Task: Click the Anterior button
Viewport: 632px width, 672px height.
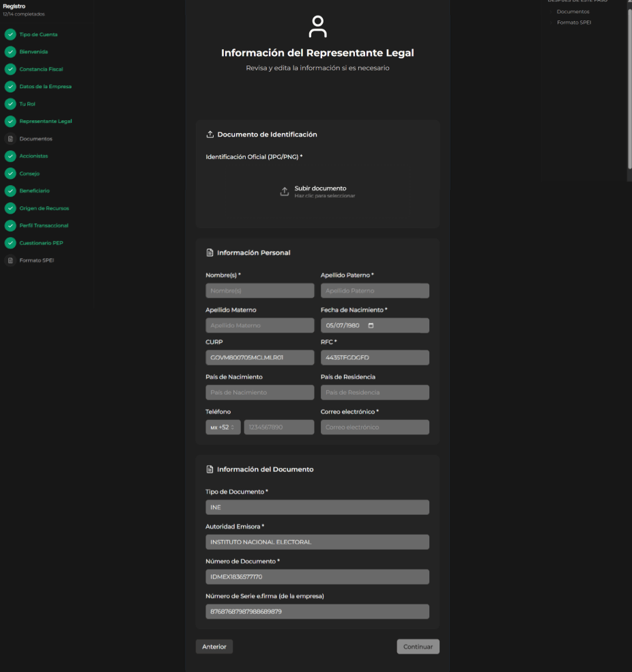Action: point(214,647)
